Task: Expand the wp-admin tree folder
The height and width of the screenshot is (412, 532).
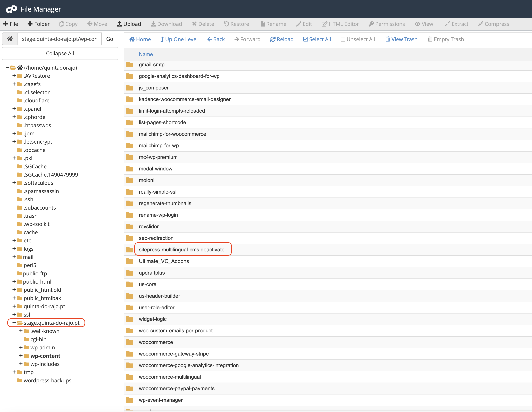Action: tap(21, 347)
